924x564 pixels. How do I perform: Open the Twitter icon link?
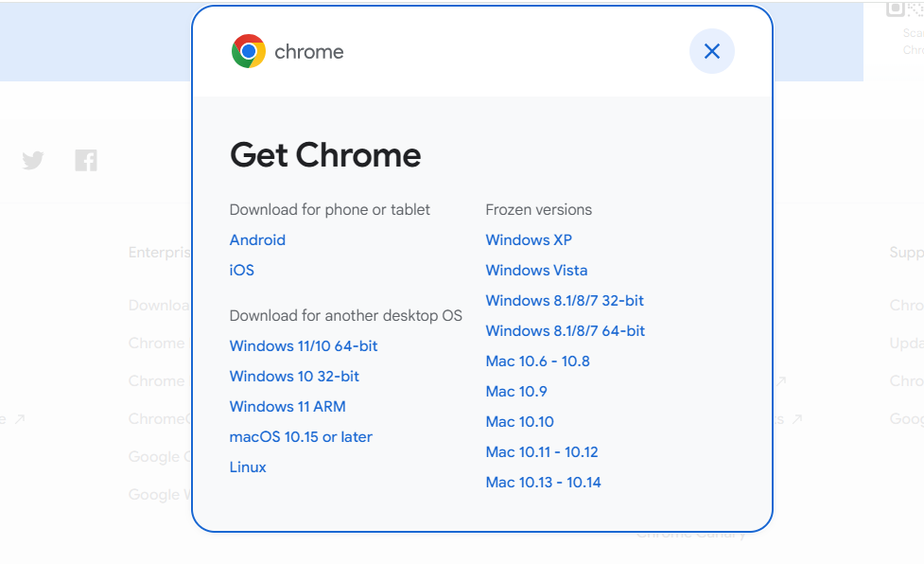click(x=33, y=160)
